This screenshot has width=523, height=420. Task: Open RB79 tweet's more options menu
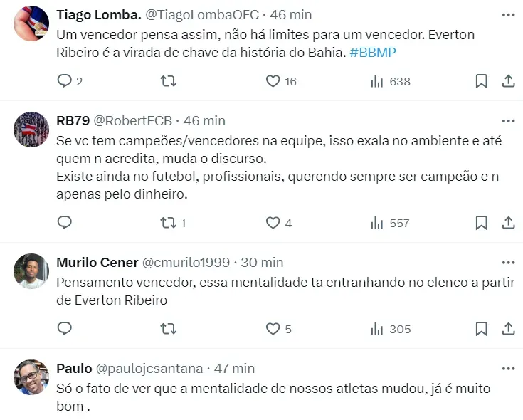(508, 120)
